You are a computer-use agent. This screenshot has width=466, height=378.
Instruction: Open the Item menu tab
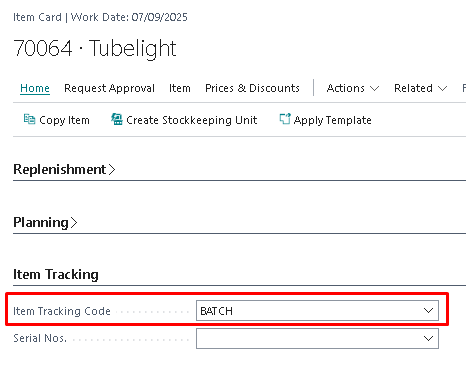180,88
